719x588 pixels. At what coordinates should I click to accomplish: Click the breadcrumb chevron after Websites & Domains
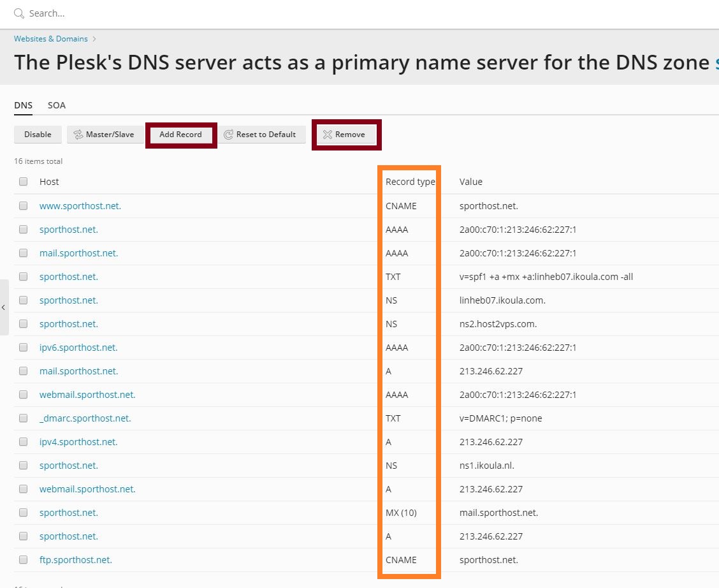(x=94, y=39)
